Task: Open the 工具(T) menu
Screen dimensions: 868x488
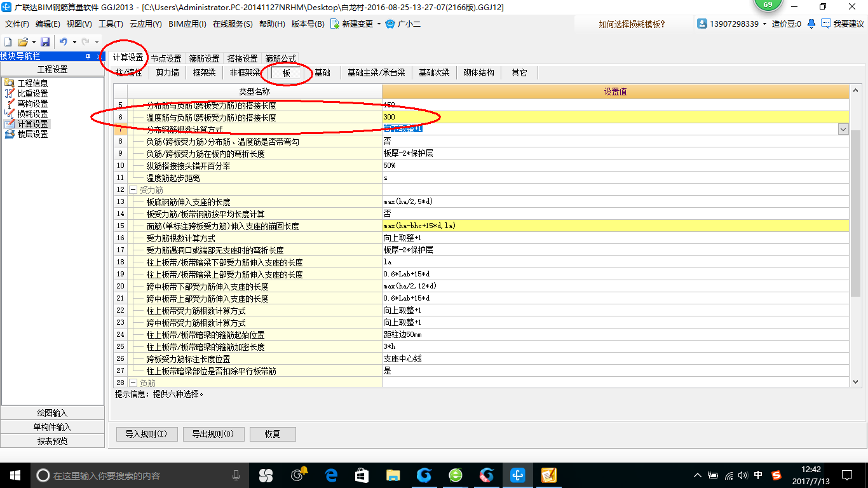Action: (x=111, y=24)
